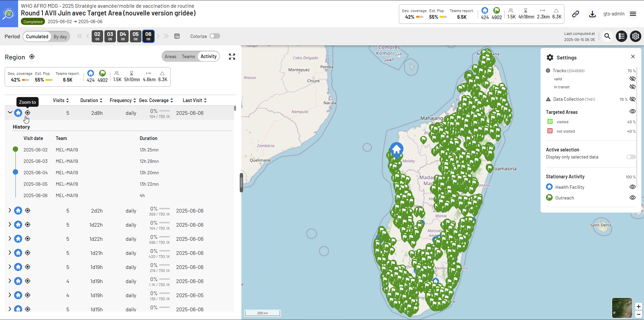This screenshot has height=320, width=644.
Task: Select day 05 in period bar
Action: 136,36
